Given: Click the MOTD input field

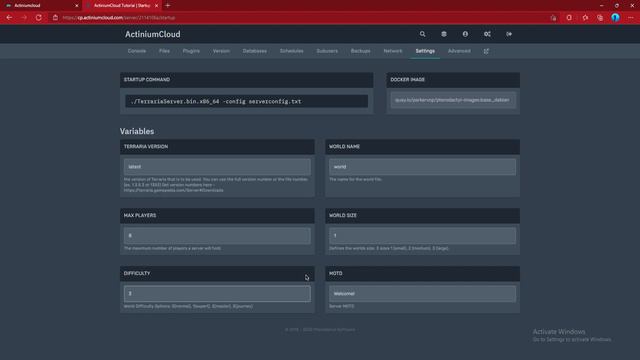Looking at the screenshot, I should 422,293.
